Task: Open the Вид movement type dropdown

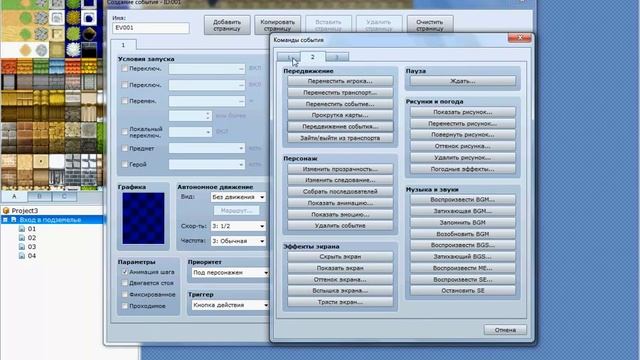Action: (x=238, y=197)
